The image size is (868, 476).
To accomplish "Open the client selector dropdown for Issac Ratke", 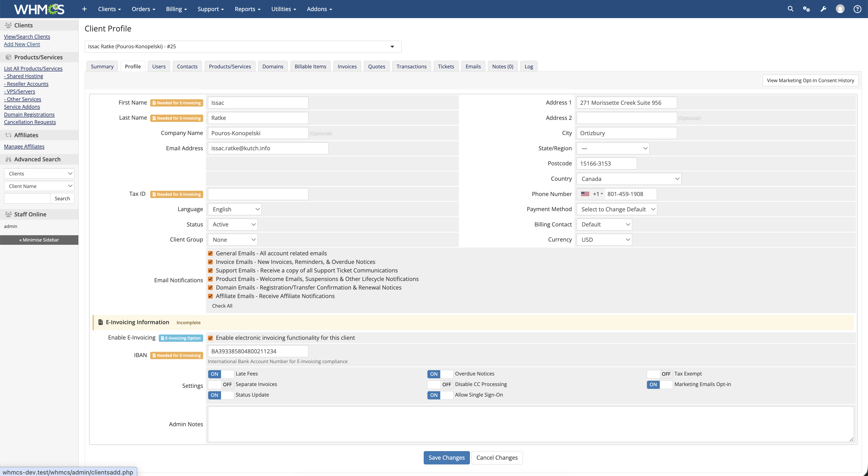I will (x=243, y=46).
